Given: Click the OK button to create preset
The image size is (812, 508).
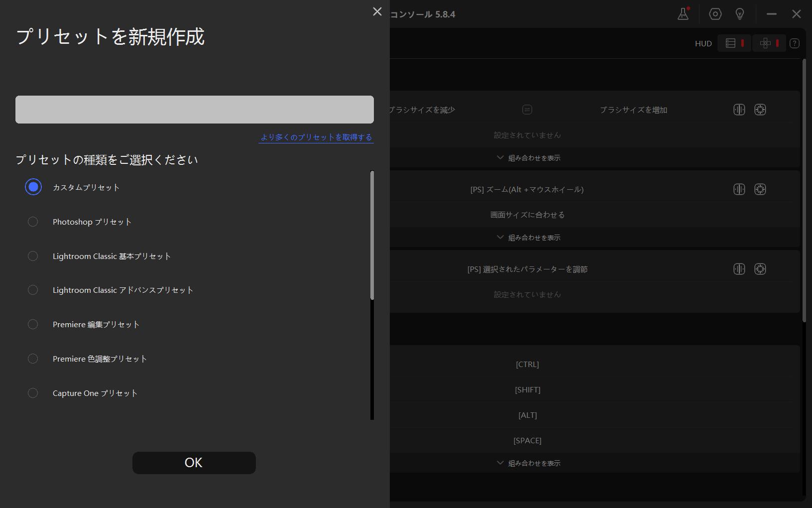Looking at the screenshot, I should pos(194,463).
